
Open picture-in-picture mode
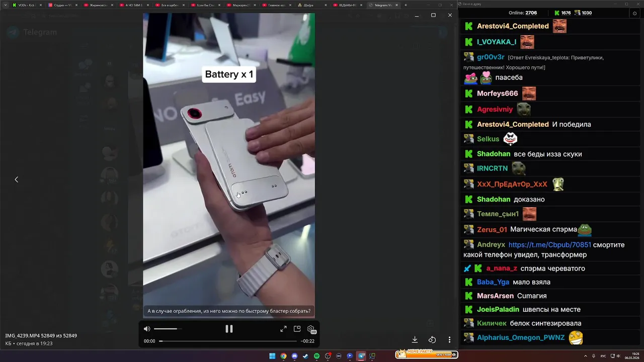coord(297,329)
